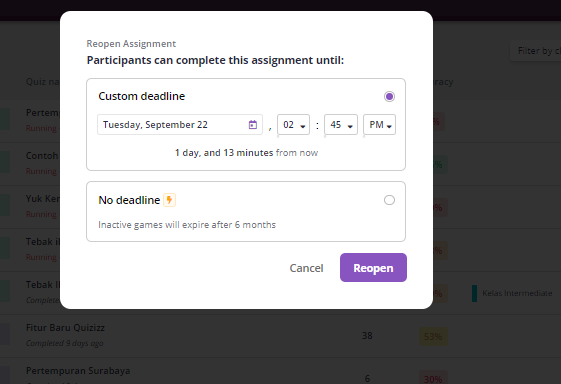Click the No deadline option card text
Viewport: 561px width, 384px height.
(x=129, y=200)
